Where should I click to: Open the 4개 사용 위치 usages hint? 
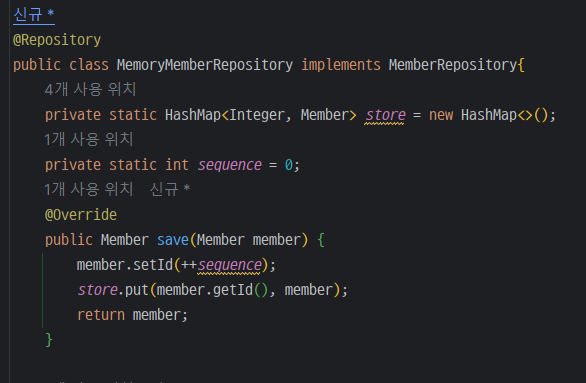[90, 89]
